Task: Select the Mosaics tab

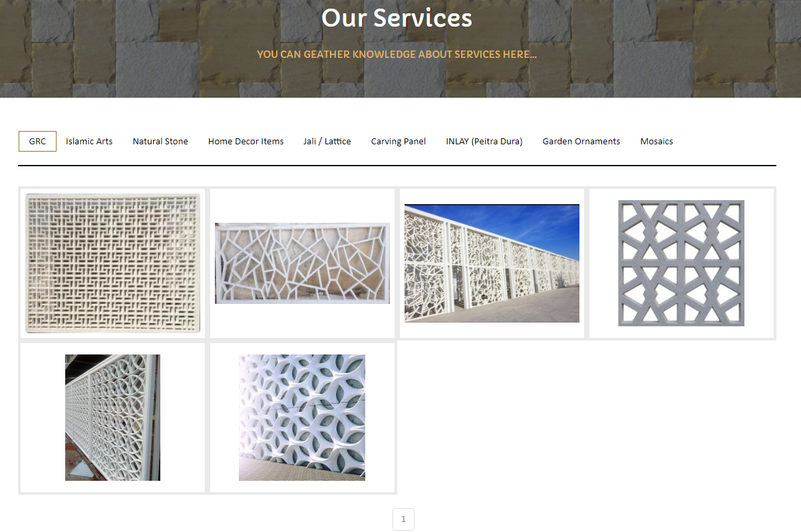Action: (x=657, y=141)
